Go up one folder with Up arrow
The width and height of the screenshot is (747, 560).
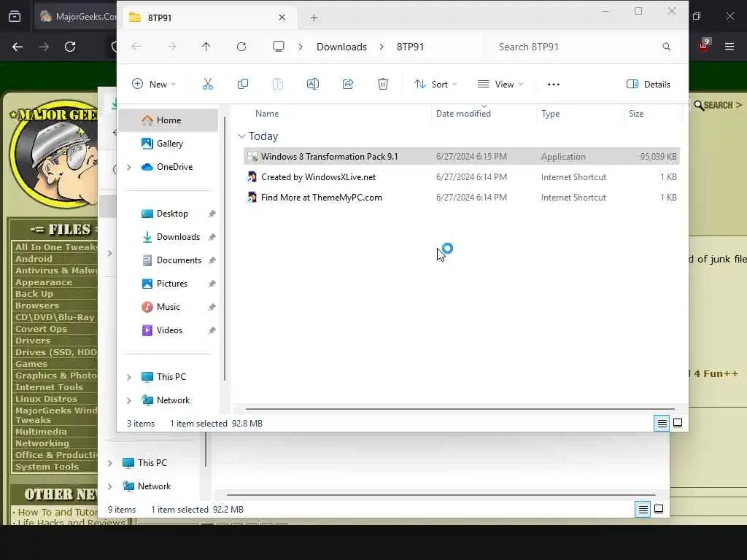(x=206, y=47)
